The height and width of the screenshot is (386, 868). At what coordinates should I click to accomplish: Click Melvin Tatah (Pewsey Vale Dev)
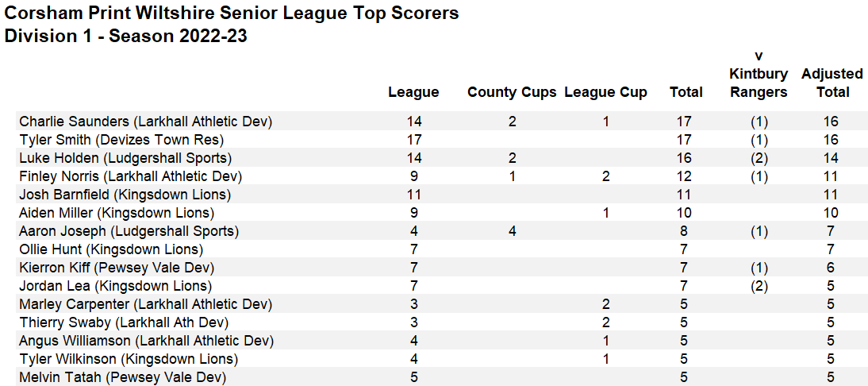click(122, 377)
